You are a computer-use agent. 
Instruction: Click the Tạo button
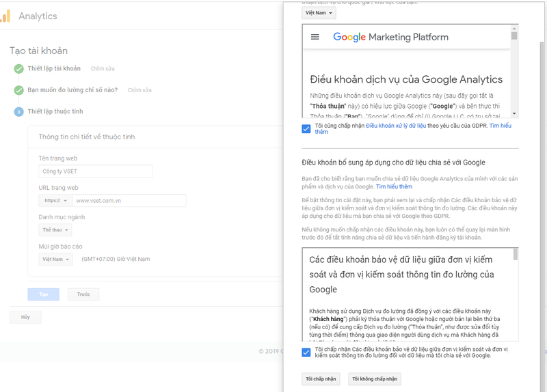click(43, 294)
